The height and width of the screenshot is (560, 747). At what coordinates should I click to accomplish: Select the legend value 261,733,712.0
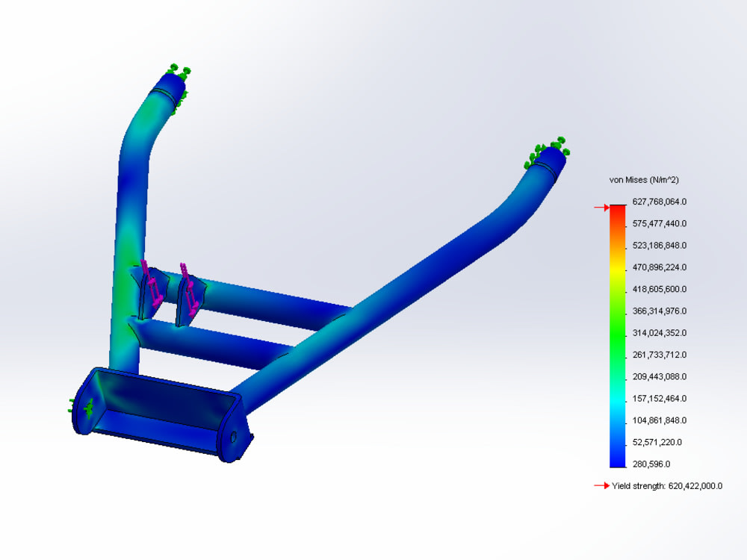(x=660, y=355)
